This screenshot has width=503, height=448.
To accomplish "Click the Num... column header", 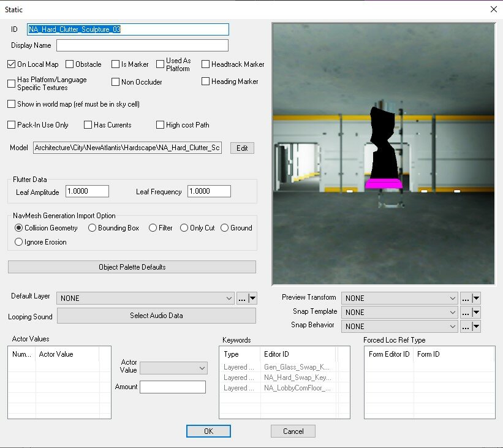I will click(x=21, y=354).
